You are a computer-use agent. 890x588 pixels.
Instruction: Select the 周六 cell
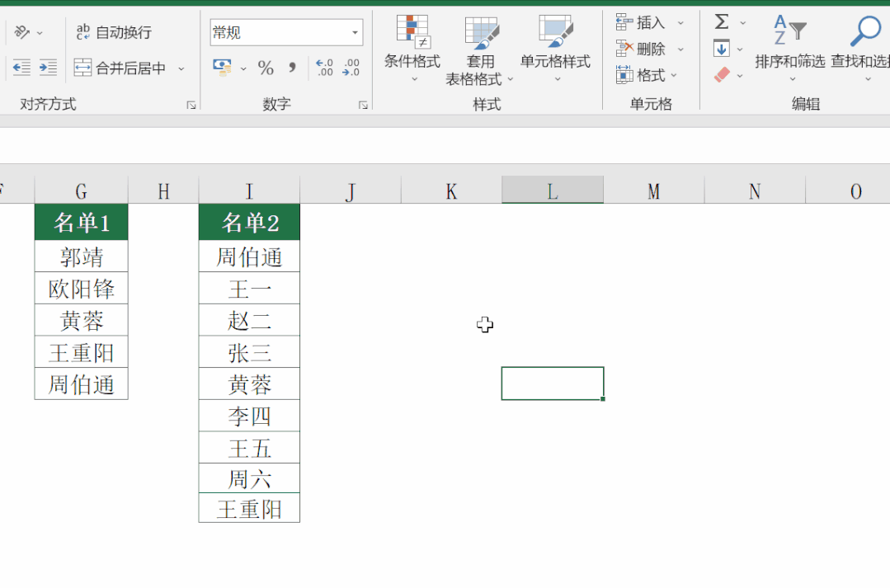tap(249, 477)
